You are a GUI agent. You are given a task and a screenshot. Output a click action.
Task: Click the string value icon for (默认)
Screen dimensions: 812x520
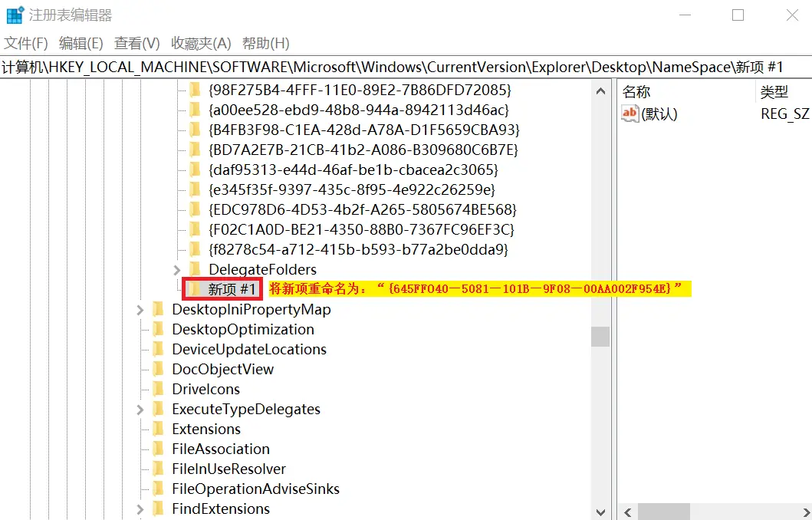point(630,114)
